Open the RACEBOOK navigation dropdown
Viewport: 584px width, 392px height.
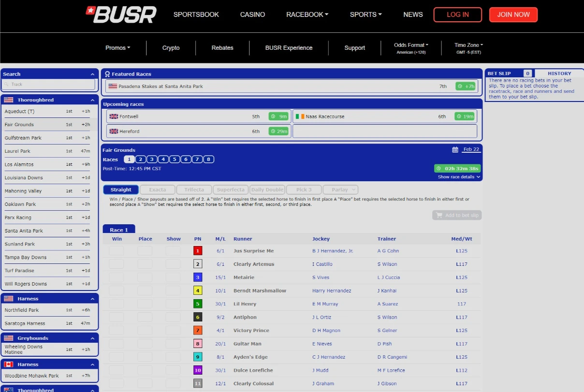[x=307, y=15]
